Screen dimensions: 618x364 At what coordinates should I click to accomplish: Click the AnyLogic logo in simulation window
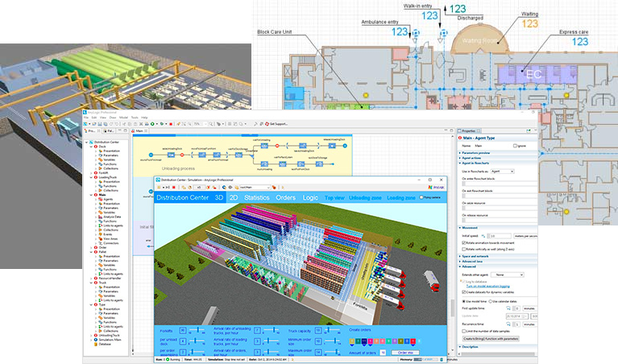(x=436, y=187)
